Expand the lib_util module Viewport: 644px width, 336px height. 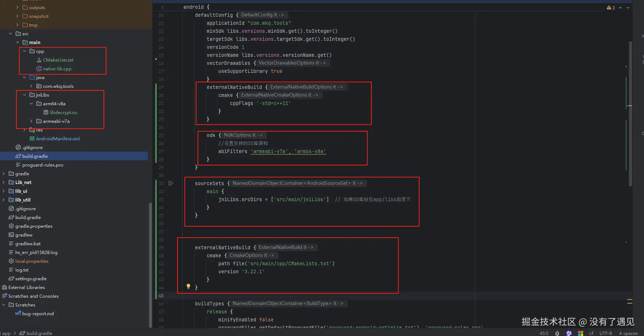pyautogui.click(x=4, y=200)
